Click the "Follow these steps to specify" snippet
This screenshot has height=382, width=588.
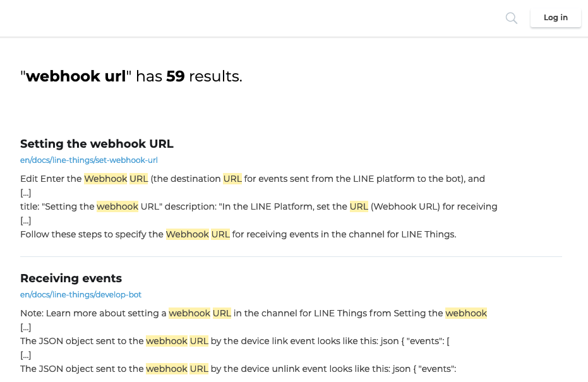click(237, 234)
